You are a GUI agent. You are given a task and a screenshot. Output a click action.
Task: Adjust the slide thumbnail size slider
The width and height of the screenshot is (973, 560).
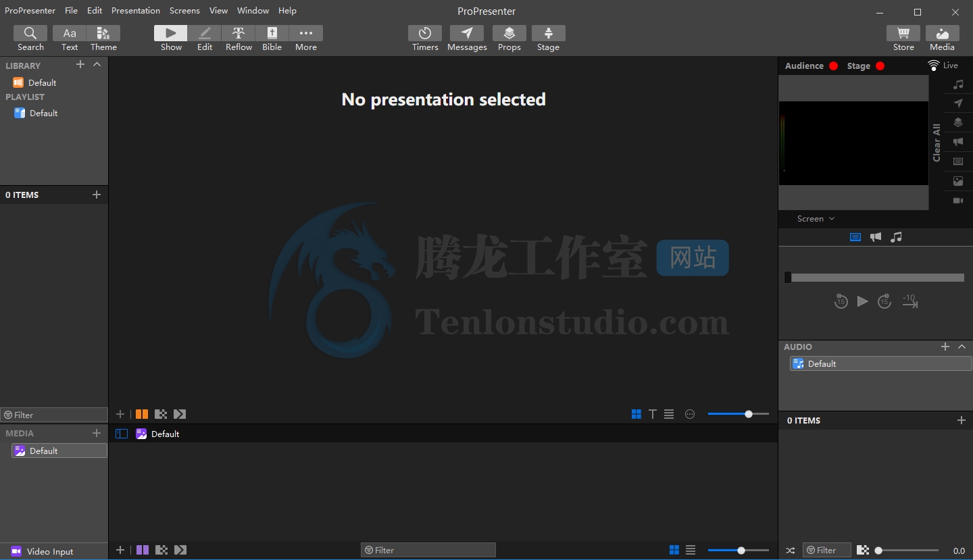click(739, 414)
